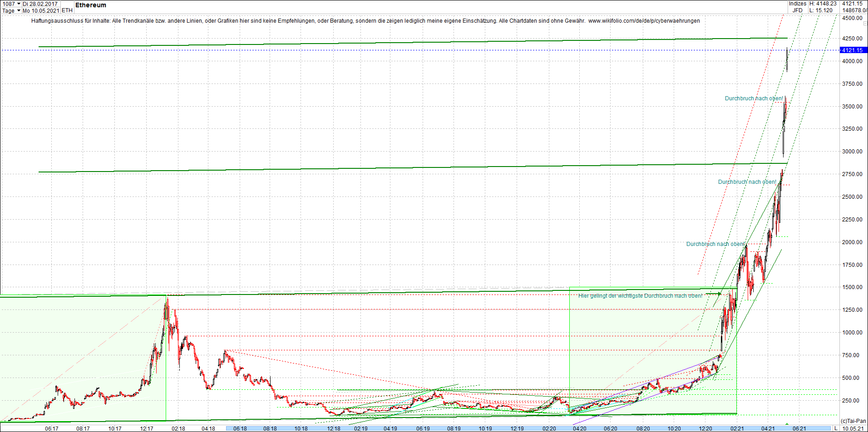Click the high value "H: 4148.23"
Viewport: 868px width, 432px height.
pos(823,4)
